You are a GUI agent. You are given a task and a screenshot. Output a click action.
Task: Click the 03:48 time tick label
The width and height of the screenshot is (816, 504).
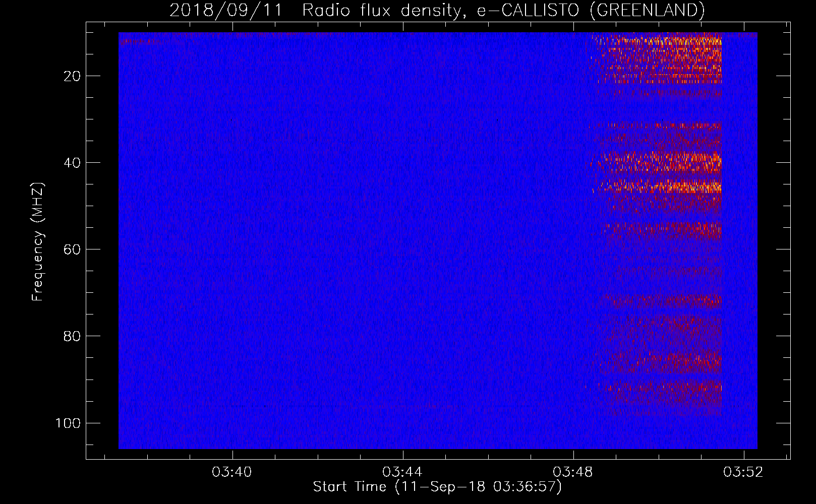pyautogui.click(x=573, y=472)
